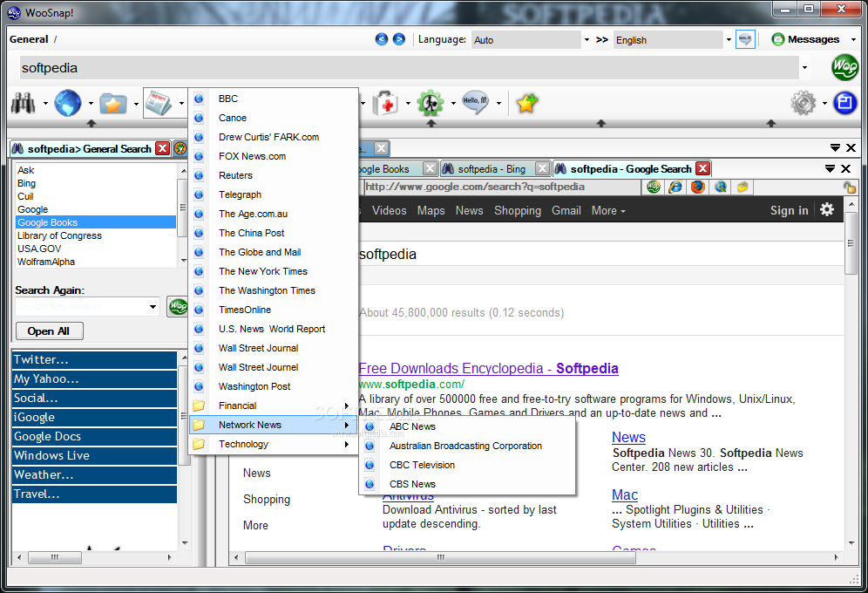Click the Google settings gear icon

point(827,210)
